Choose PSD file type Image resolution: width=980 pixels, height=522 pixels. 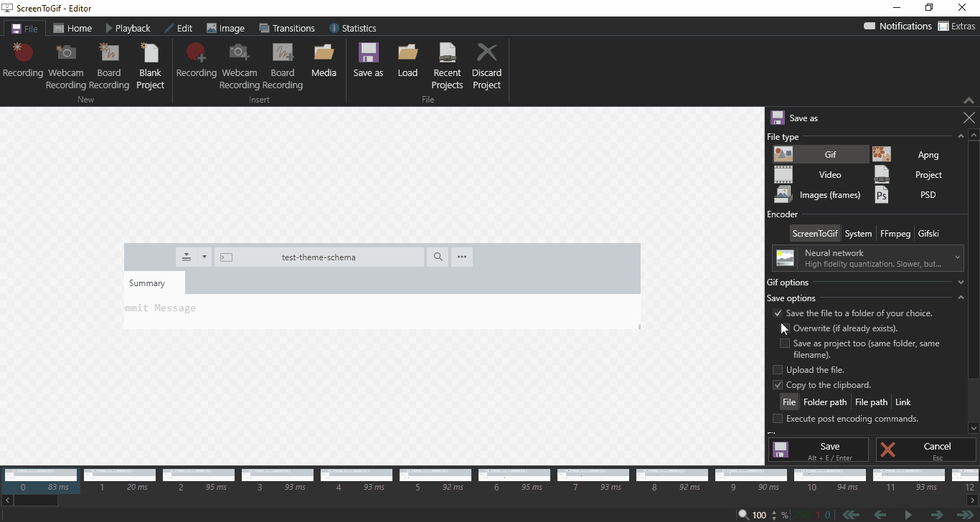pyautogui.click(x=918, y=194)
